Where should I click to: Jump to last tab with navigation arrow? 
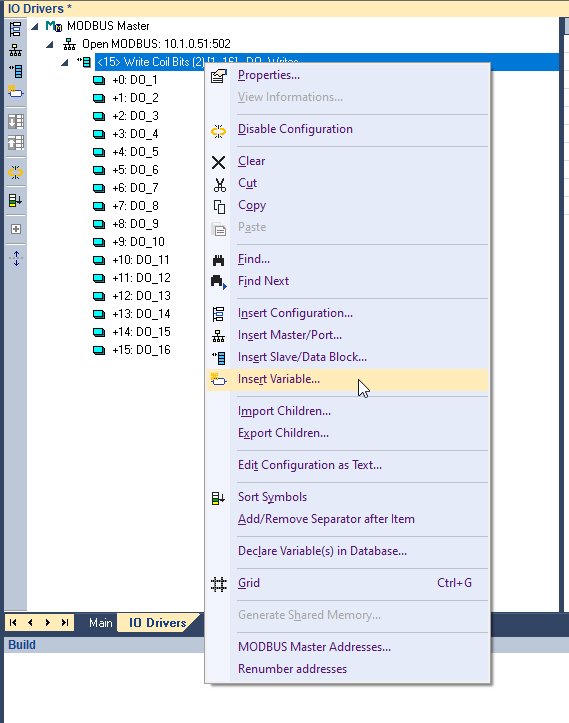point(65,623)
